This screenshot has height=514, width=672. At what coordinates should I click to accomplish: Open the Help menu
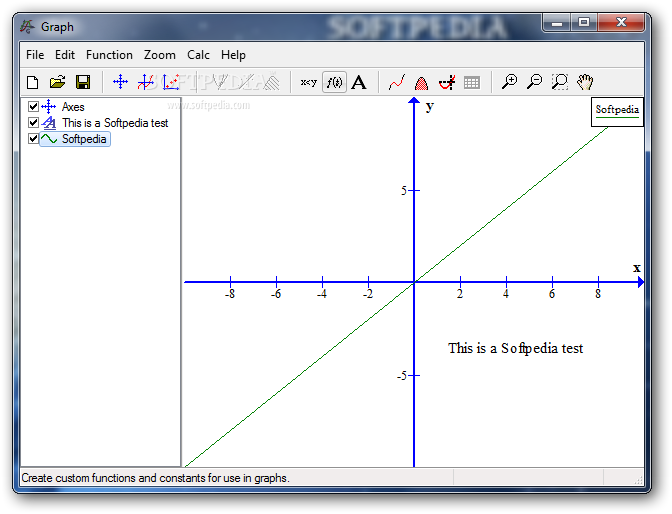[x=233, y=55]
